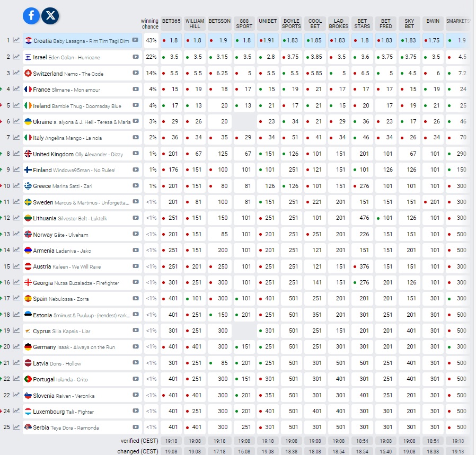The image size is (476, 455).
Task: Open Armenia Ladaniva Jako entry
Action: click(82, 250)
